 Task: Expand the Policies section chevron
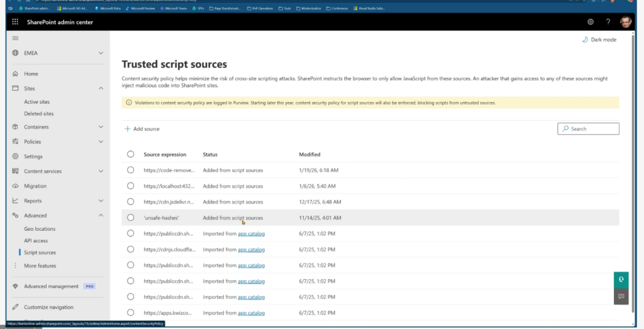(101, 142)
